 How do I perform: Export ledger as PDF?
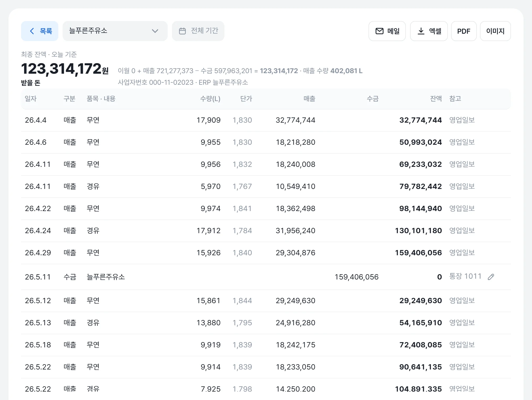[x=464, y=31]
